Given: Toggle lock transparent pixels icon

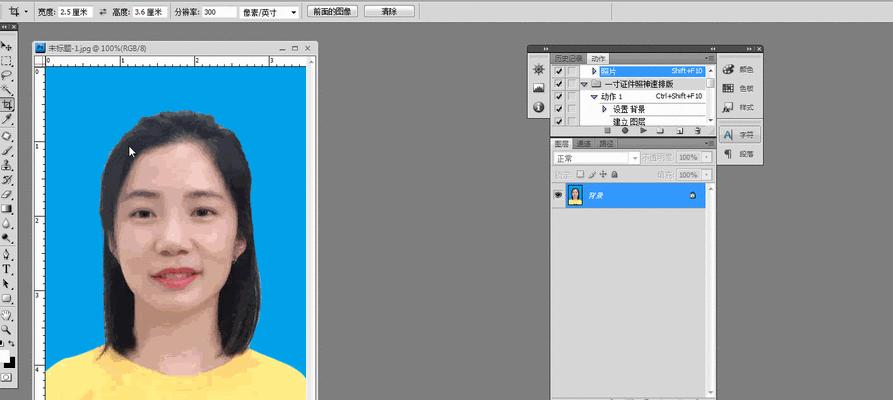Looking at the screenshot, I should tap(580, 174).
